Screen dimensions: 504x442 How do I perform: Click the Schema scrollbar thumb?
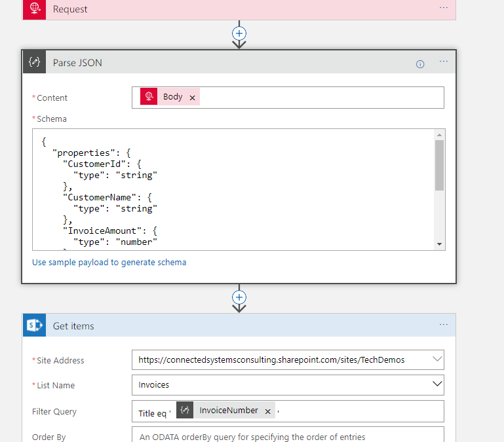439,165
